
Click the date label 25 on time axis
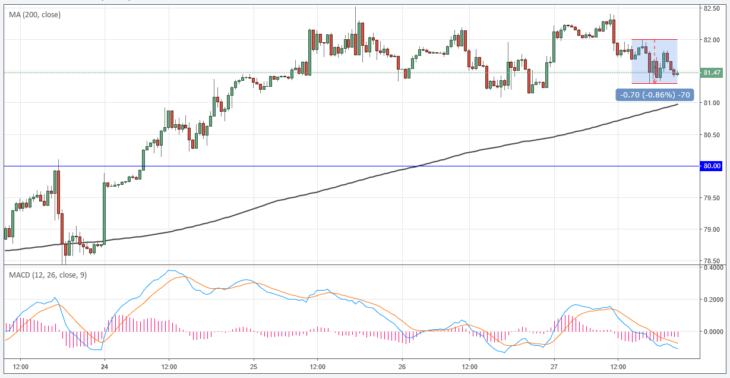pos(253,367)
